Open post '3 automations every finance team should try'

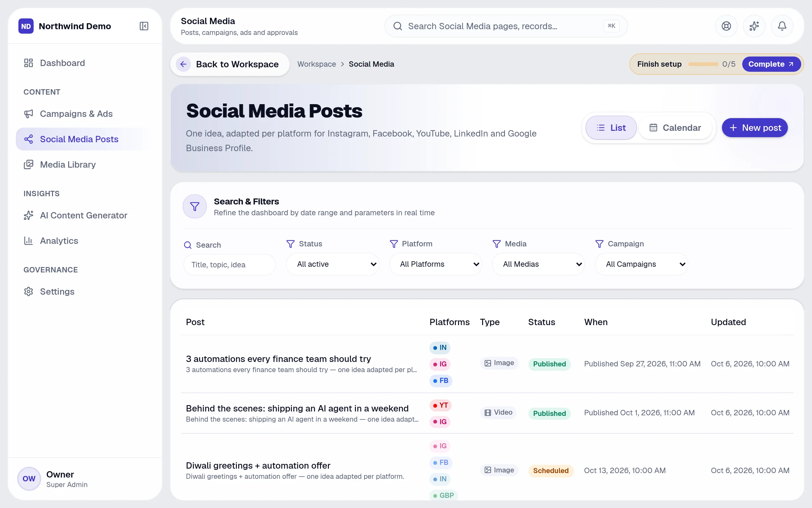(278, 359)
